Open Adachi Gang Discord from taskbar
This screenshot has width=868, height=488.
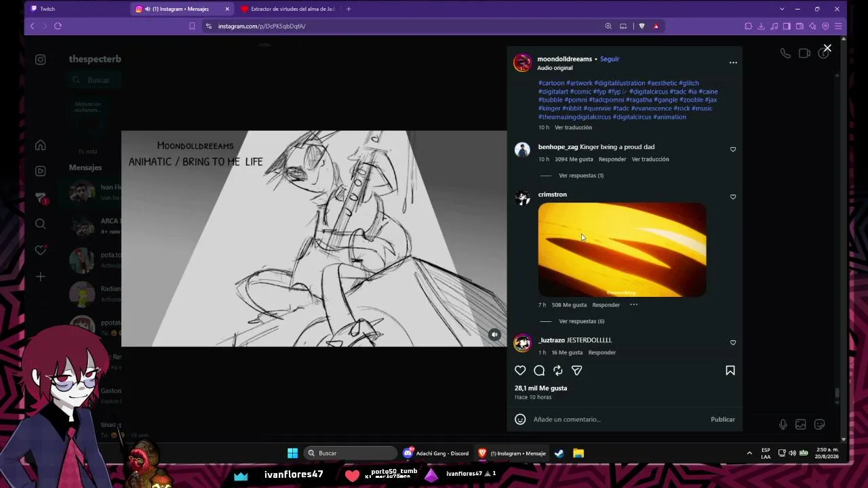click(436, 453)
